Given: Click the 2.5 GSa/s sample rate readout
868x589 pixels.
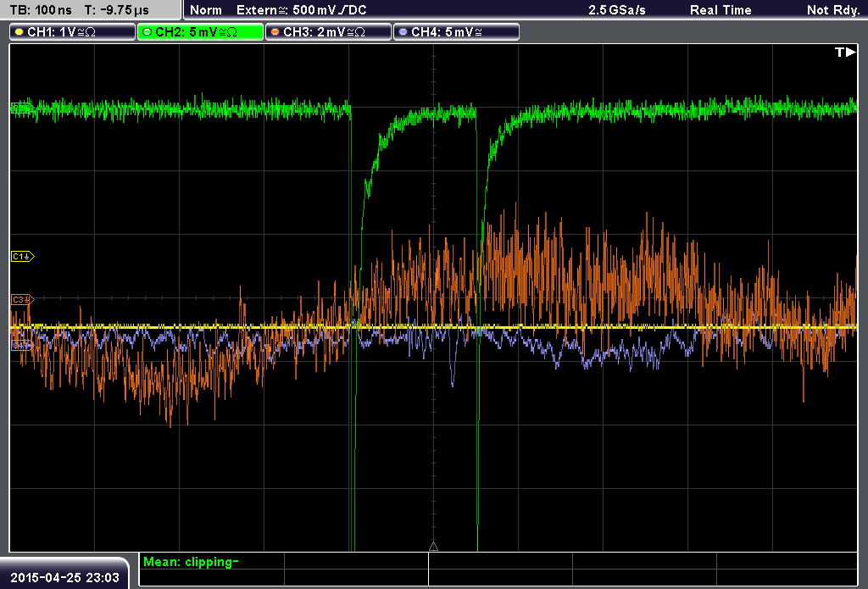Looking at the screenshot, I should pyautogui.click(x=617, y=10).
